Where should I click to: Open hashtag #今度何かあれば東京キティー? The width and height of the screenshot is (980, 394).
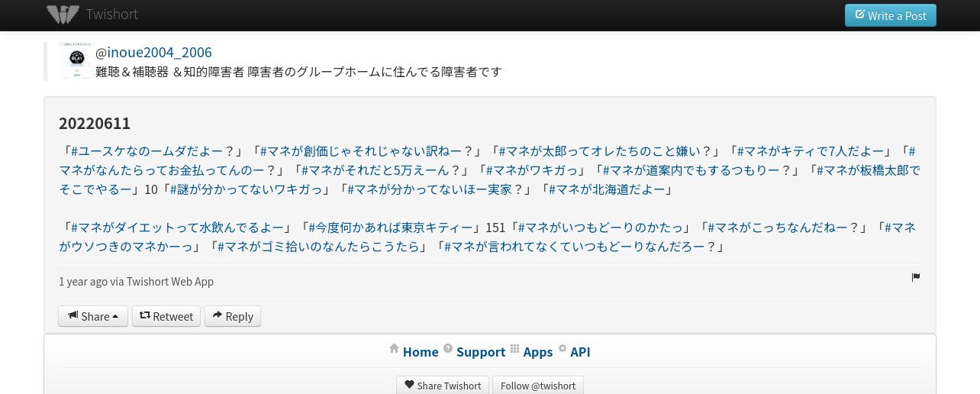(x=392, y=228)
